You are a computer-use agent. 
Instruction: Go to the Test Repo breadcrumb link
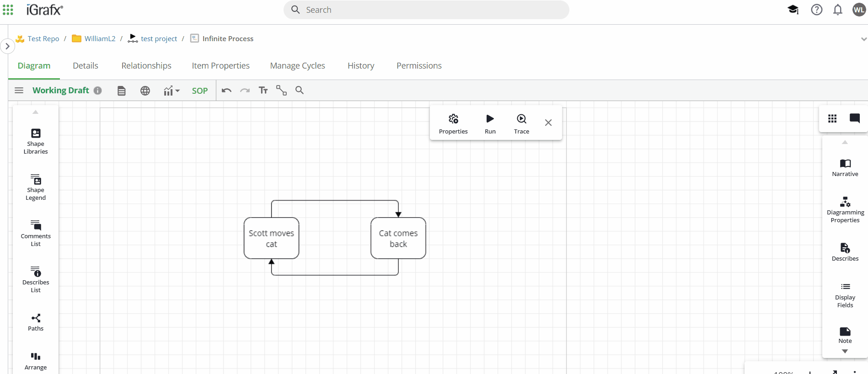pos(43,39)
